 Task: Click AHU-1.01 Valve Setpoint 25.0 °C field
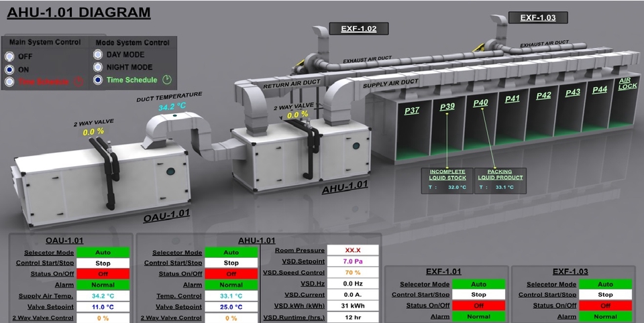click(x=231, y=307)
